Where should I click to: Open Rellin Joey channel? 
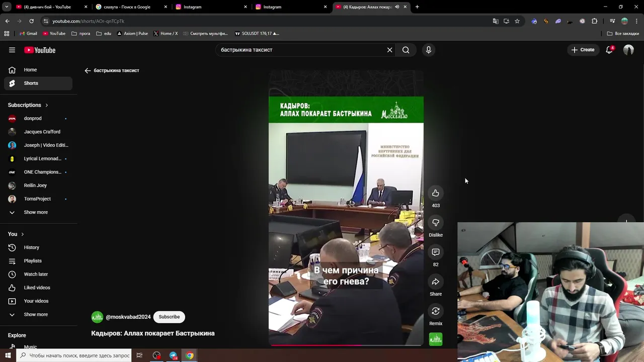pyautogui.click(x=38, y=185)
